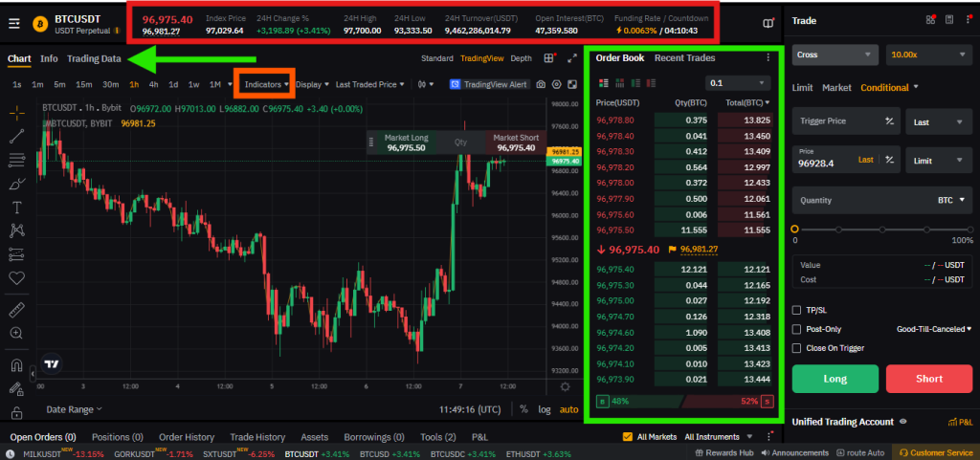
Task: Select the 4h timeframe
Action: tap(153, 84)
